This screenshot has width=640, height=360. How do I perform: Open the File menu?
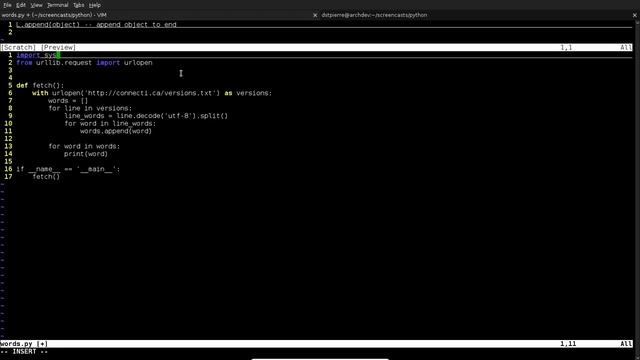(x=7, y=5)
